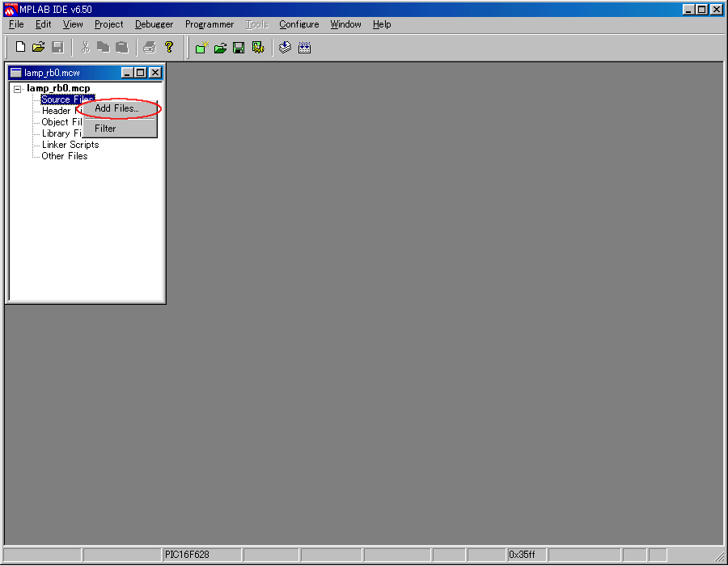This screenshot has width=728, height=566.
Task: Open the Help menu
Action: point(382,24)
